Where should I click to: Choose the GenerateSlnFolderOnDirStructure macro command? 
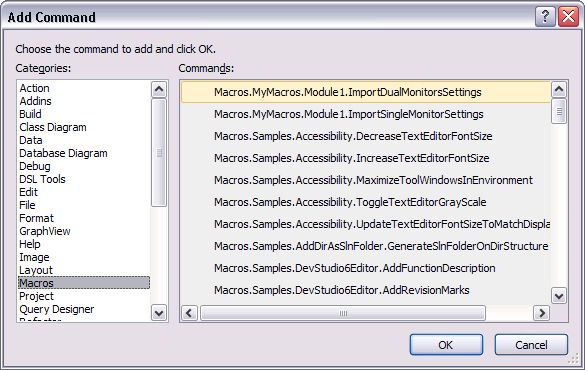366,246
